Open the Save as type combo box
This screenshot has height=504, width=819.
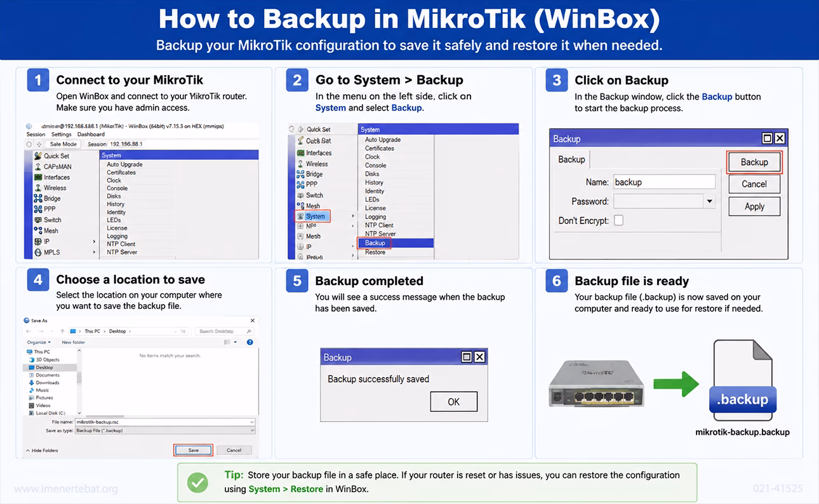point(165,430)
